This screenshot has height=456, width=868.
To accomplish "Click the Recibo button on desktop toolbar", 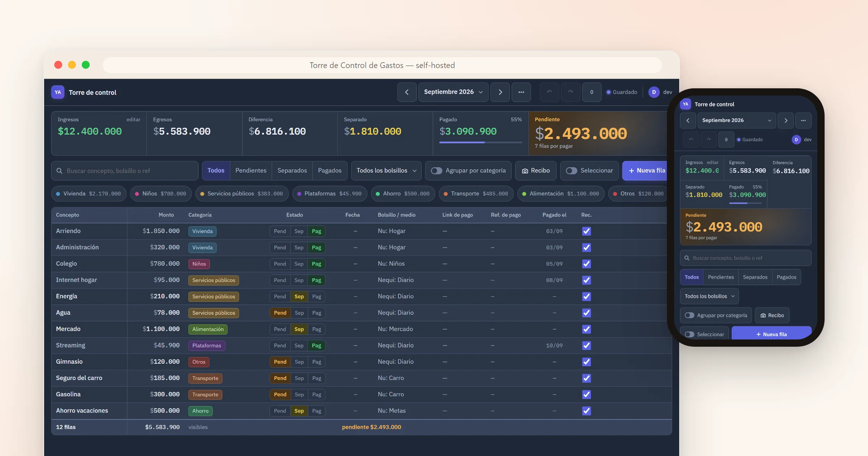I will click(x=536, y=170).
